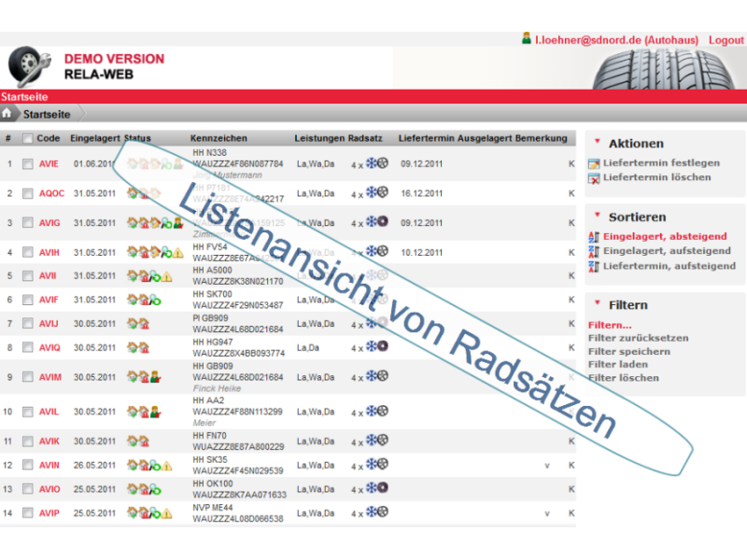Click the 'Liefertermin festlegen' calendar icon
Image resolution: width=747 pixels, height=560 pixels.
(x=594, y=164)
